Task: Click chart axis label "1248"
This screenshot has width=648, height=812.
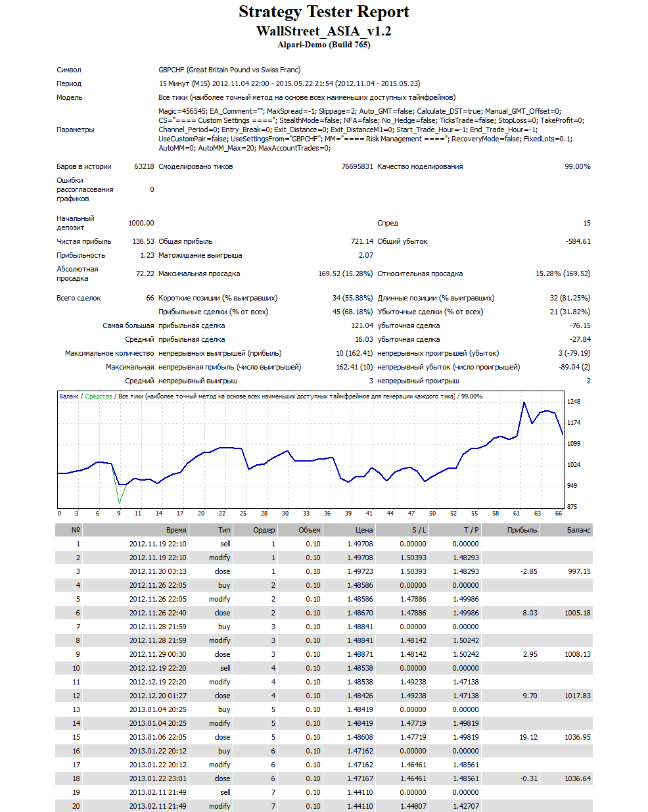Action: pyautogui.click(x=574, y=402)
